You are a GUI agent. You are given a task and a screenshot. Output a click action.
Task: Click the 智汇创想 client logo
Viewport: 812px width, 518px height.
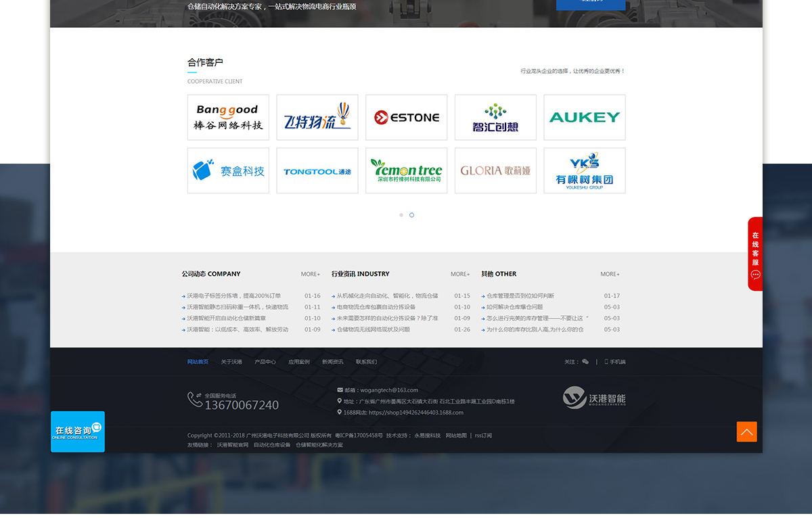(x=495, y=118)
